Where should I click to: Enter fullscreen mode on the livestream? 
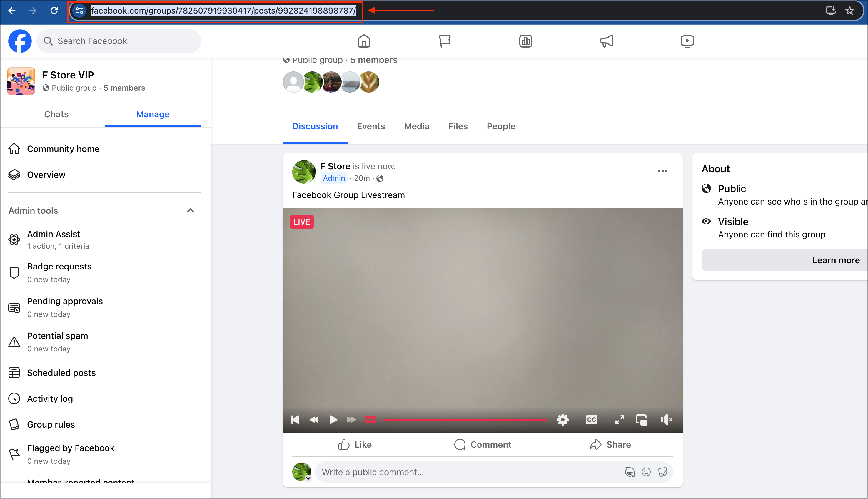click(619, 419)
